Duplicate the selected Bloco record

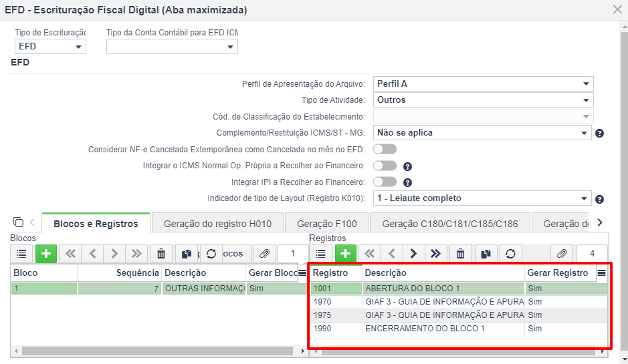(x=186, y=254)
